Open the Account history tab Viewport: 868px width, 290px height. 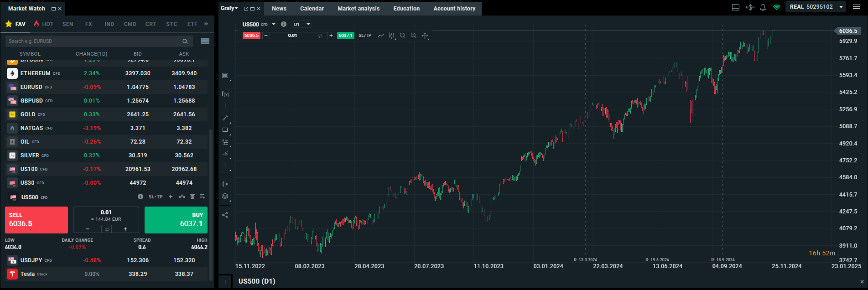(x=454, y=9)
